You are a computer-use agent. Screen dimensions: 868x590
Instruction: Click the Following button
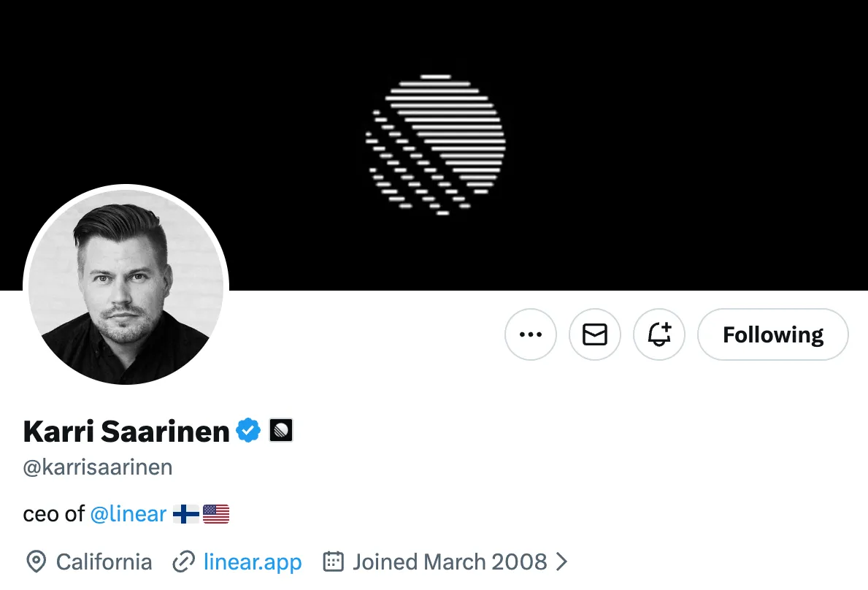(x=773, y=334)
